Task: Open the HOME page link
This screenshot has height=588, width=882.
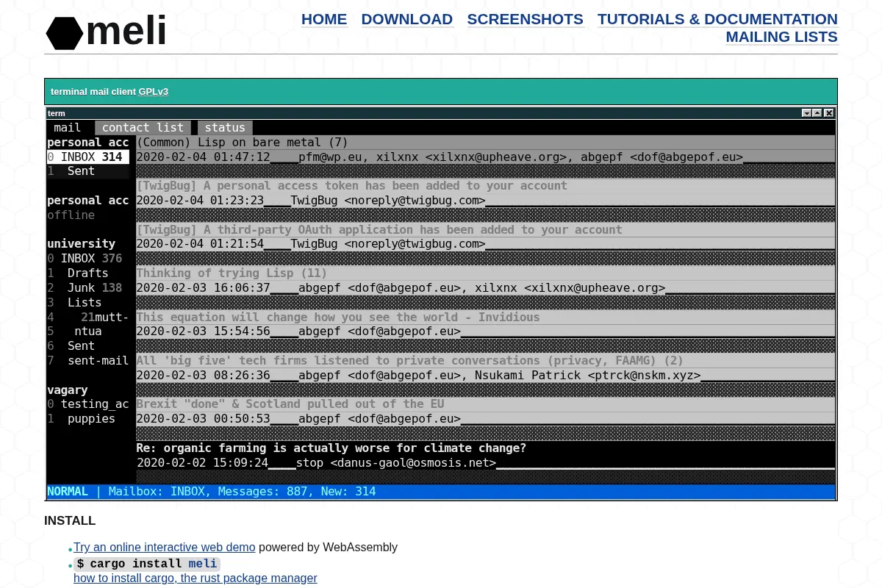Action: coord(324,19)
